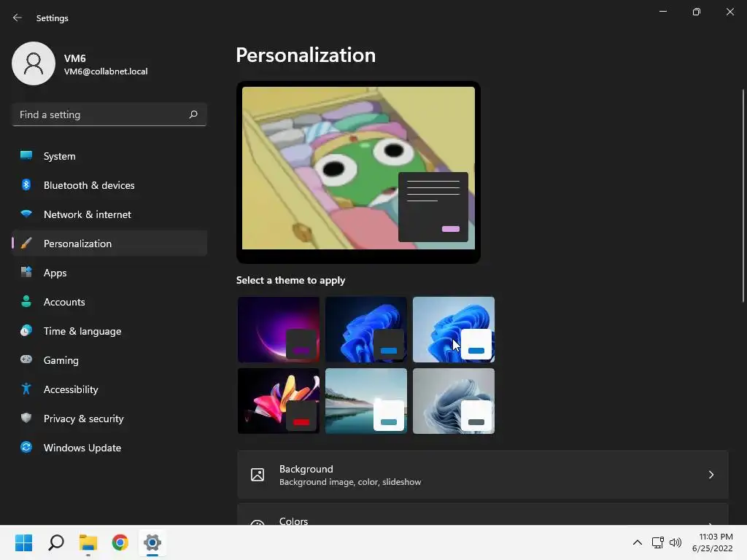This screenshot has width=747, height=560.
Task: Open the Windows Start menu
Action: [x=24, y=542]
